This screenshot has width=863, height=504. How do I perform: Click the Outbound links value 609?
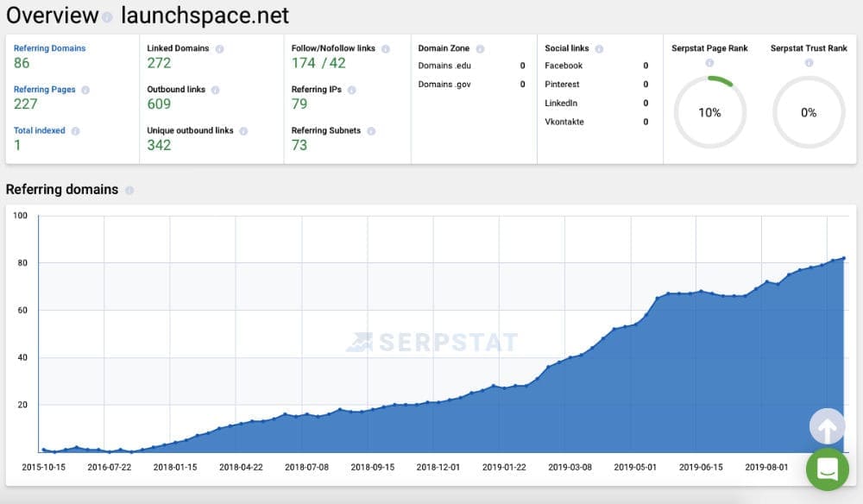click(159, 104)
